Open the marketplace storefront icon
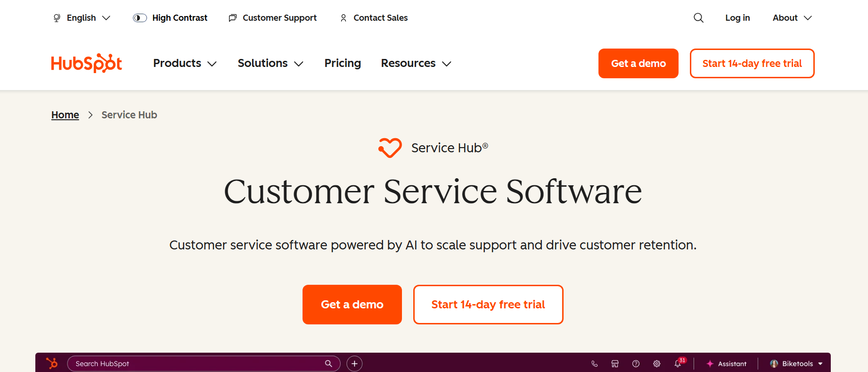 point(615,364)
